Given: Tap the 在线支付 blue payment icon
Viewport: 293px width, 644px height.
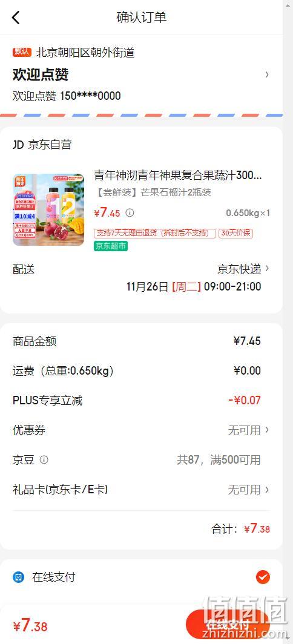Looking at the screenshot, I should (x=19, y=577).
